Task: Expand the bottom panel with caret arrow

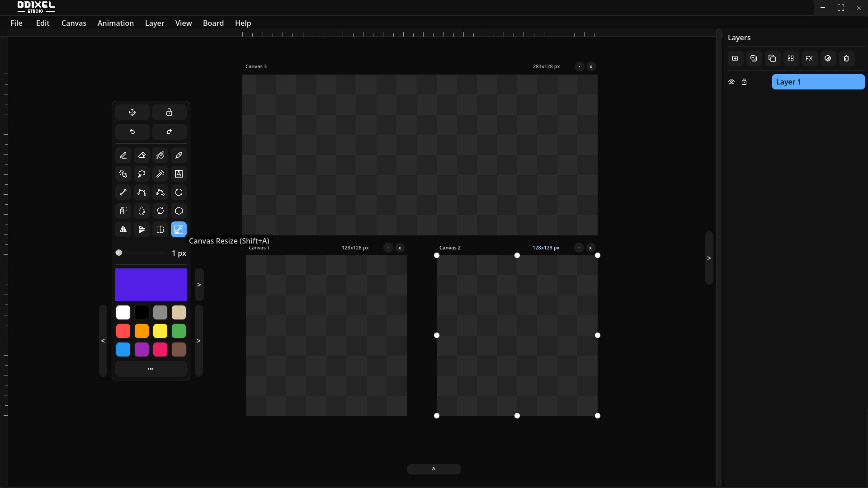Action: [434, 469]
